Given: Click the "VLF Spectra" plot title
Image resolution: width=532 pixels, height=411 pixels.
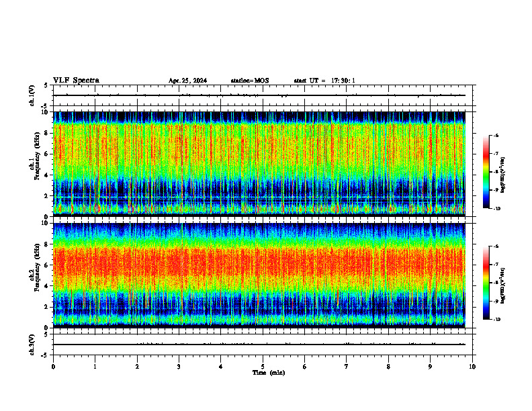Looking at the screenshot, I should tap(76, 81).
